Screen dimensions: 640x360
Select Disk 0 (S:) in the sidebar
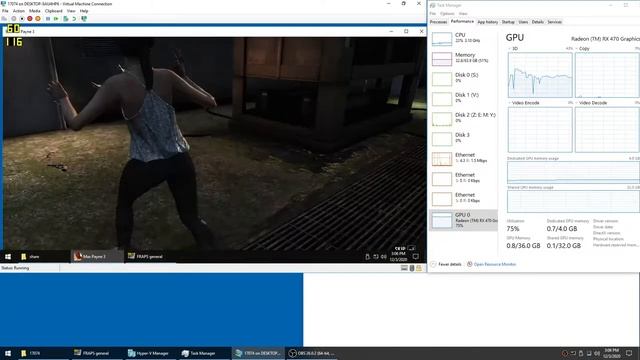(x=463, y=79)
